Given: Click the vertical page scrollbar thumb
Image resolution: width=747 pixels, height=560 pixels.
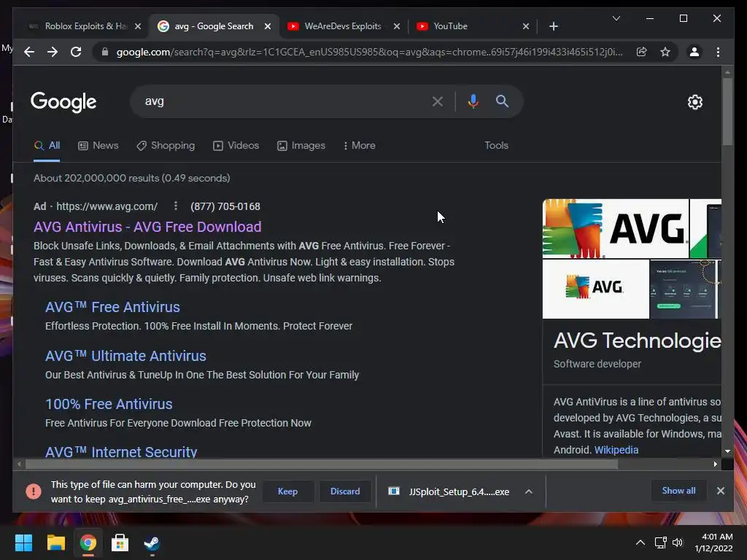Looking at the screenshot, I should [727, 112].
